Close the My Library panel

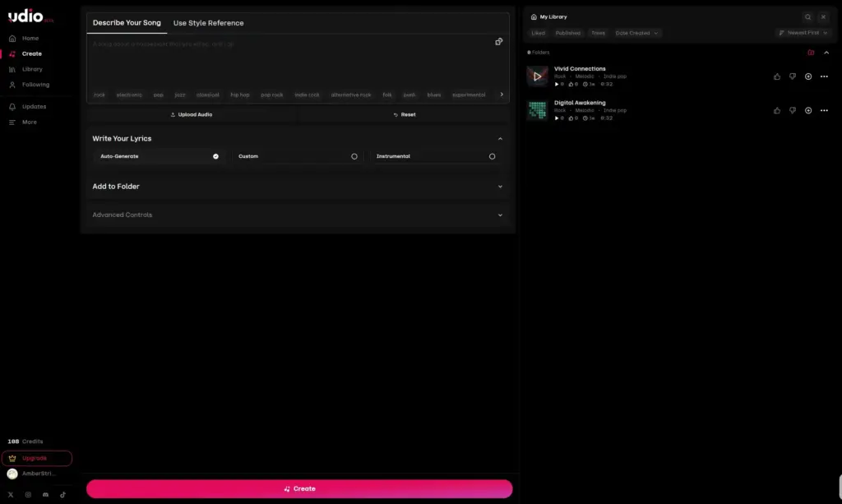point(823,17)
